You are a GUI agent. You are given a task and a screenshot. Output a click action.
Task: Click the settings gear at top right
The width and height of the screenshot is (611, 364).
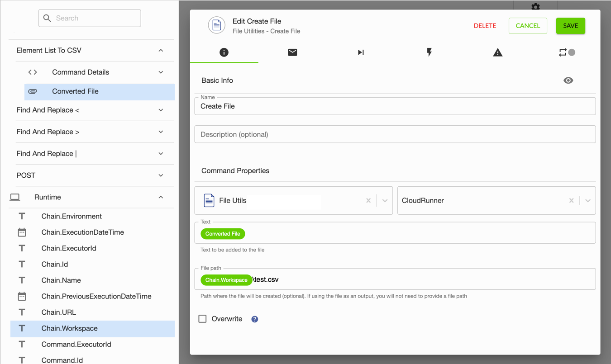tap(535, 7)
